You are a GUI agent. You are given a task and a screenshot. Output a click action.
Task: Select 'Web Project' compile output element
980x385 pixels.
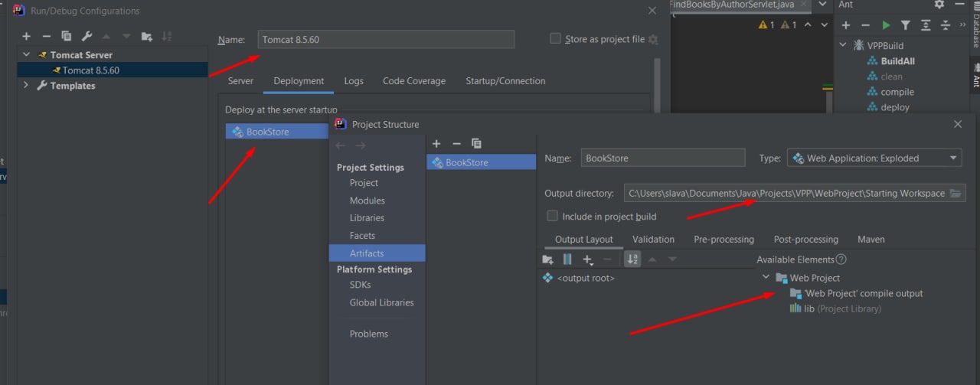[x=864, y=293]
